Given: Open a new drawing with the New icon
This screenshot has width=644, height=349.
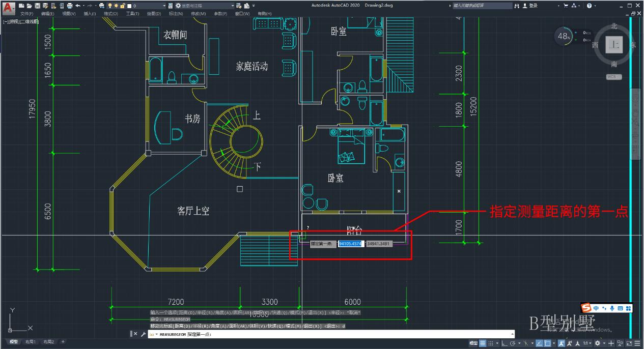Looking at the screenshot, I should point(20,6).
